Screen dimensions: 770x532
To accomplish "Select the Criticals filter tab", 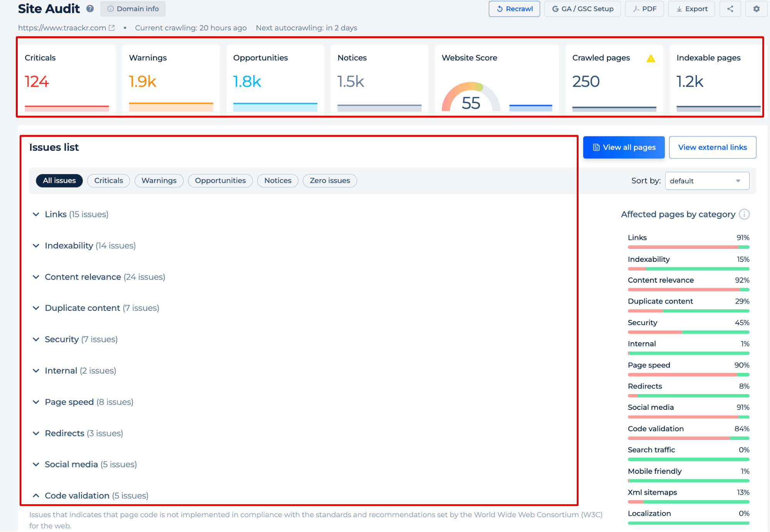I will pos(108,180).
